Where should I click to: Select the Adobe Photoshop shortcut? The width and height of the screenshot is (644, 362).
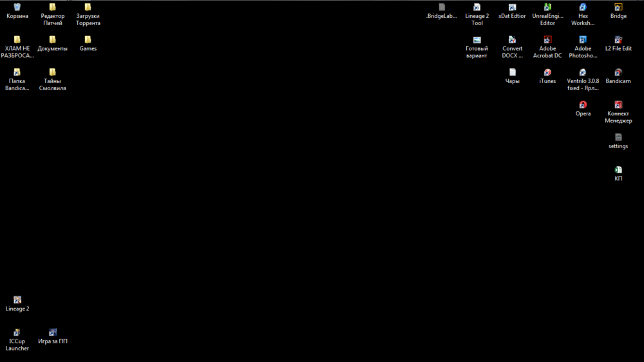click(583, 40)
